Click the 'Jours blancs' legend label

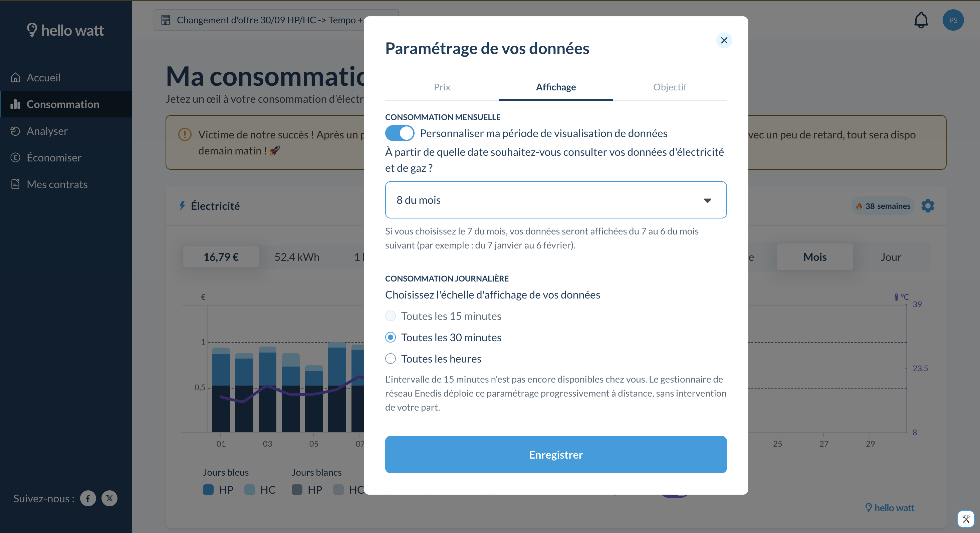[316, 472]
